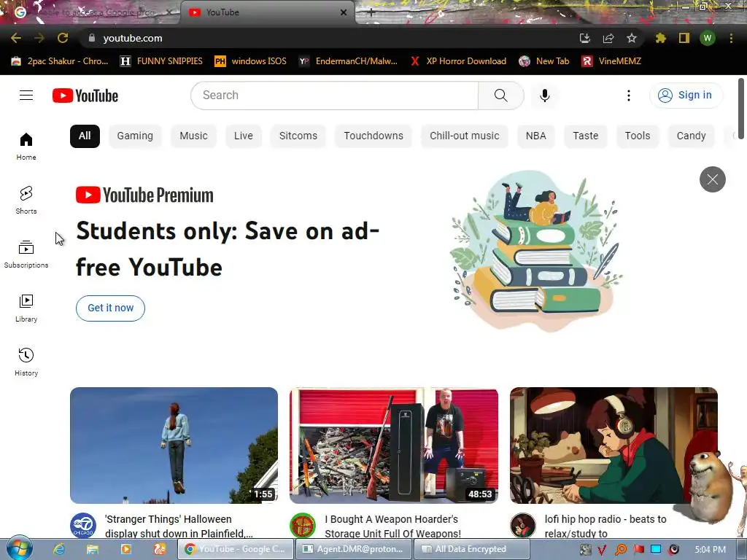
Task: Open the Chrome extensions puzzle icon
Action: [661, 38]
